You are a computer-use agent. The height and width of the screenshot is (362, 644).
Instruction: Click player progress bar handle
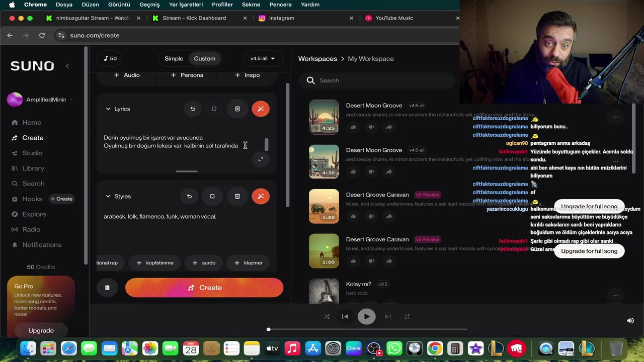[269, 329]
